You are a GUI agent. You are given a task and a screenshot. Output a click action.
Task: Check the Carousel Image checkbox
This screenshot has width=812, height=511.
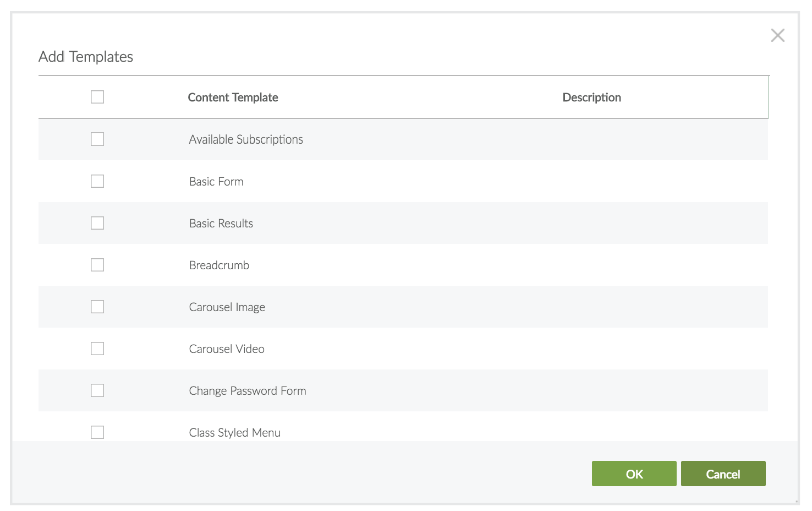97,307
